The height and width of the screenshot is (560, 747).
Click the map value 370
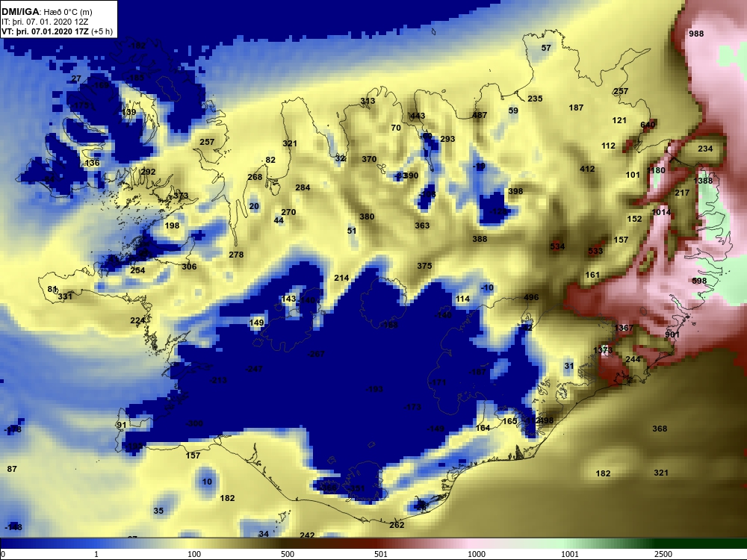[x=369, y=159]
